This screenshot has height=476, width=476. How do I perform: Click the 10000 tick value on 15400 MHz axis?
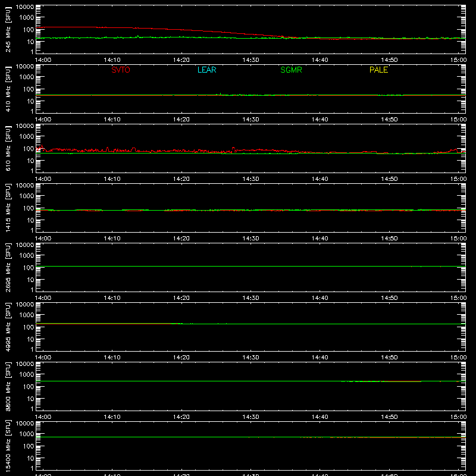[25, 424]
